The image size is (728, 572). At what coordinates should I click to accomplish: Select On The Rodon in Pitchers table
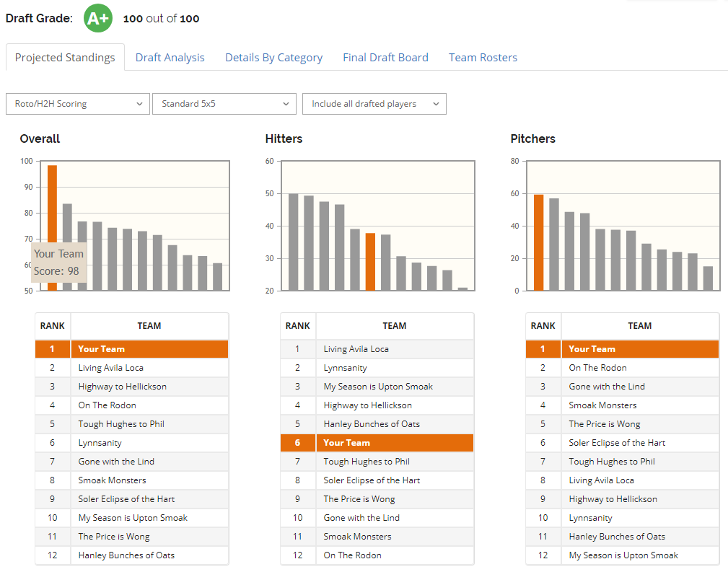(x=597, y=368)
